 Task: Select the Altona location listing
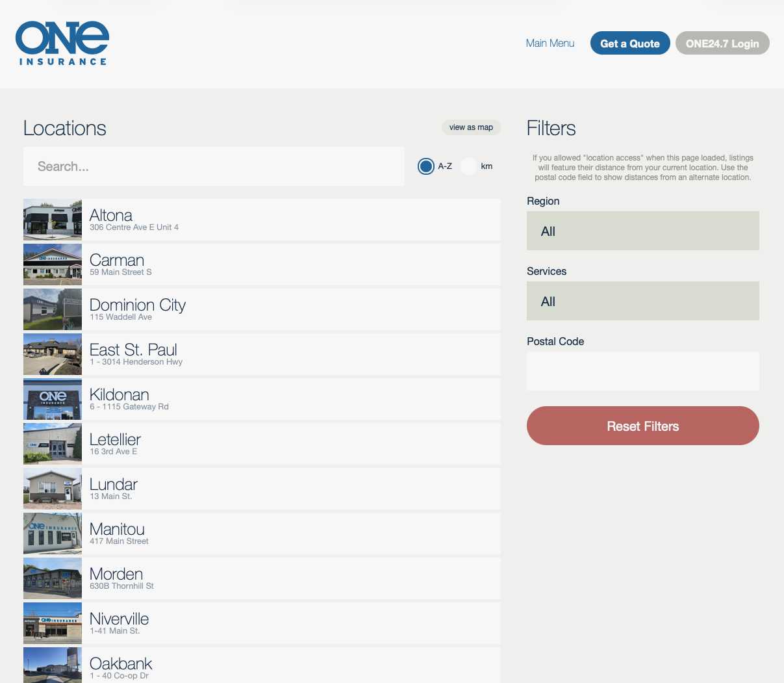click(260, 219)
